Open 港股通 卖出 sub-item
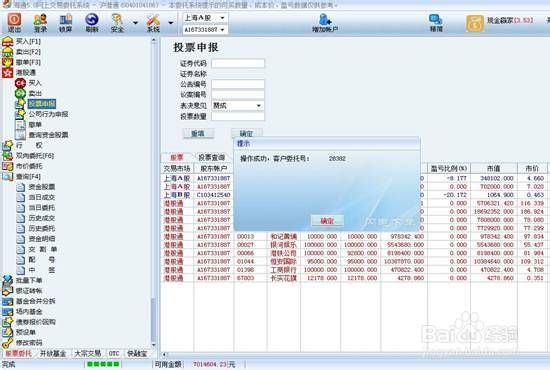 pyautogui.click(x=35, y=94)
